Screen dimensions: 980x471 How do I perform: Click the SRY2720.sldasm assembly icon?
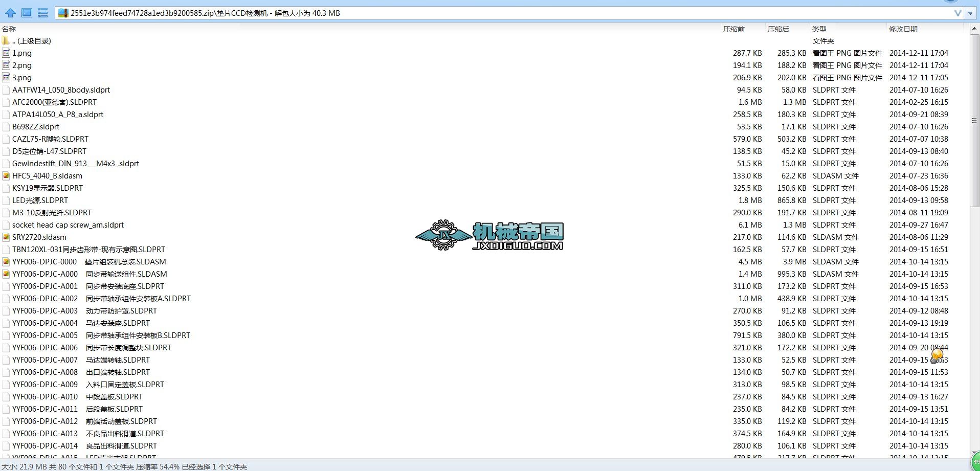(6, 237)
